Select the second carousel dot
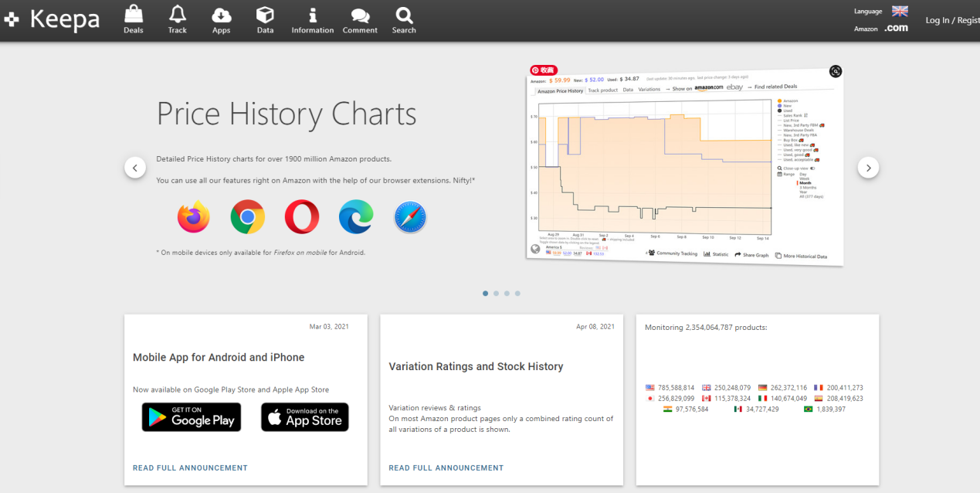 coord(496,294)
